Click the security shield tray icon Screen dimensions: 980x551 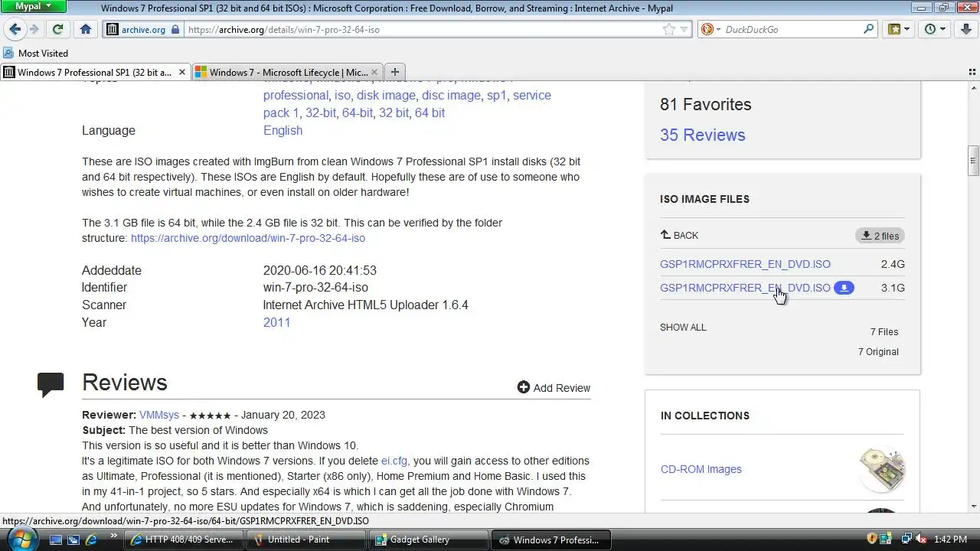[x=871, y=539]
